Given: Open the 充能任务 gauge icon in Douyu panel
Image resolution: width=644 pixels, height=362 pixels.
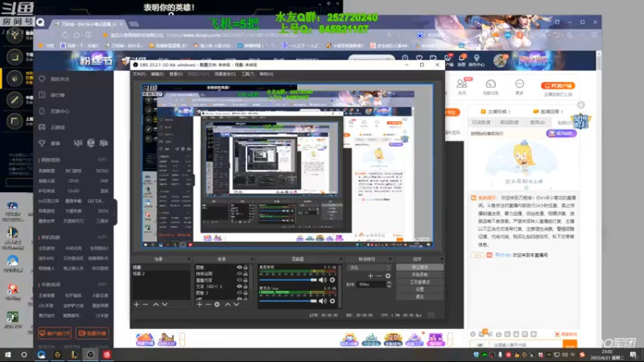Looking at the screenshot, I should tap(491, 84).
